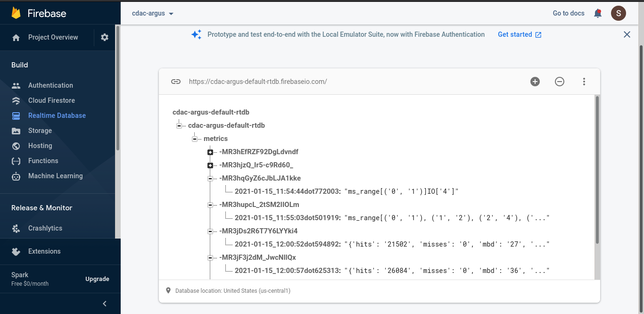Open Crashlytics section
The height and width of the screenshot is (314, 644).
point(45,228)
